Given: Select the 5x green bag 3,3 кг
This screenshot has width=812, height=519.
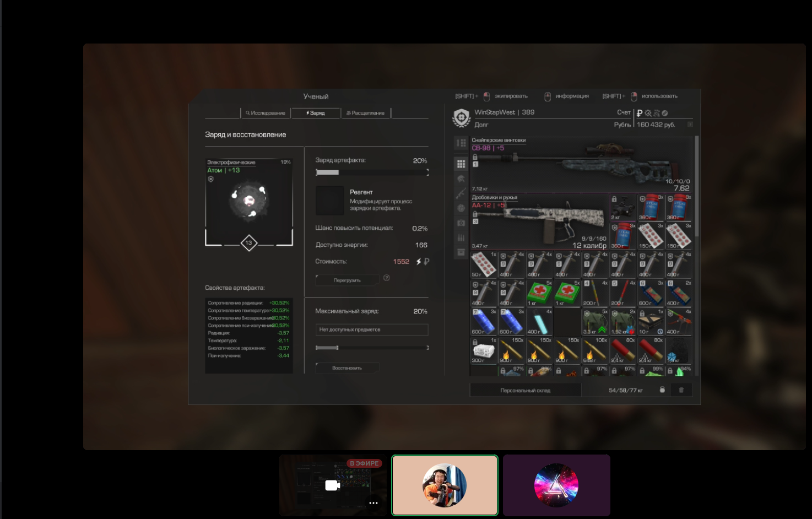Looking at the screenshot, I should click(595, 322).
